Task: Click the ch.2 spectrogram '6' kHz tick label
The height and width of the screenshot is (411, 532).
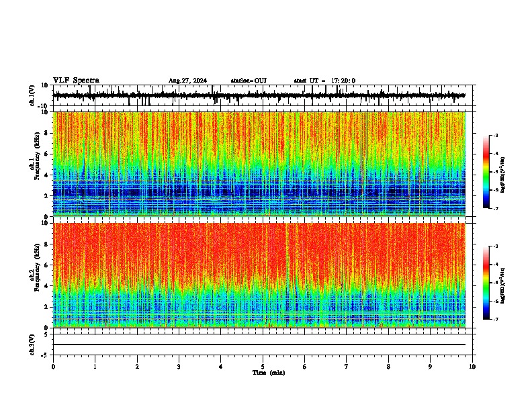Action: pyautogui.click(x=47, y=265)
